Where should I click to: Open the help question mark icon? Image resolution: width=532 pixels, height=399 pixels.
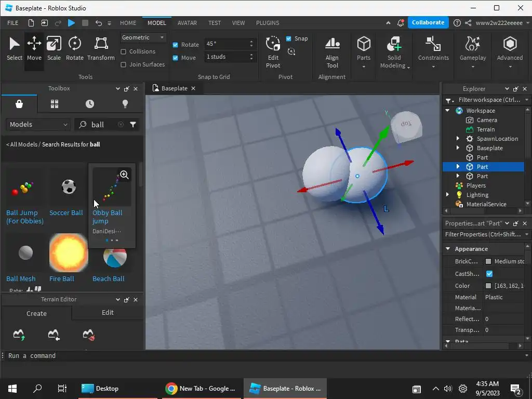(x=457, y=23)
